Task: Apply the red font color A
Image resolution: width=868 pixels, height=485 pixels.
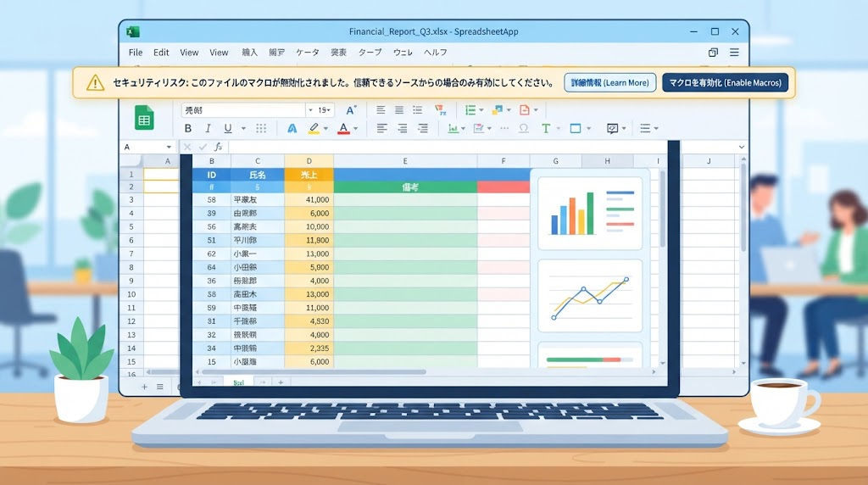Action: 343,128
